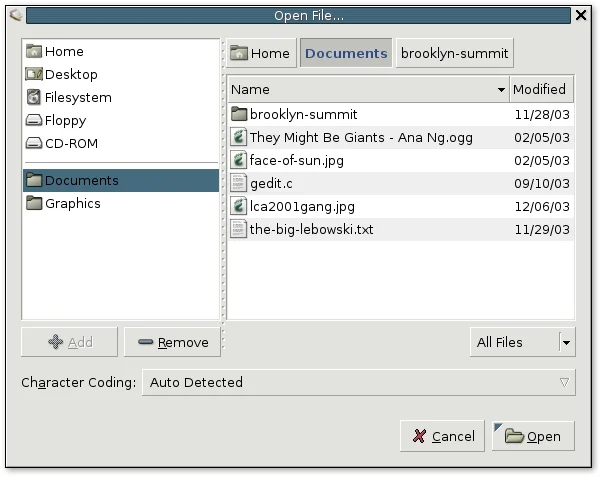Click the Documents bookmark folder icon

(34, 180)
